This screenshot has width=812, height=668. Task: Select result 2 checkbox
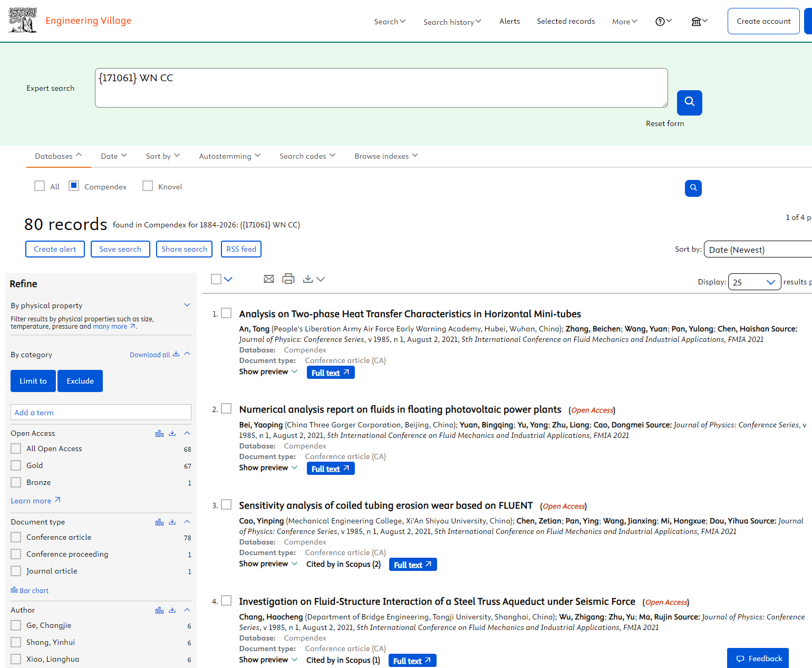pyautogui.click(x=226, y=408)
